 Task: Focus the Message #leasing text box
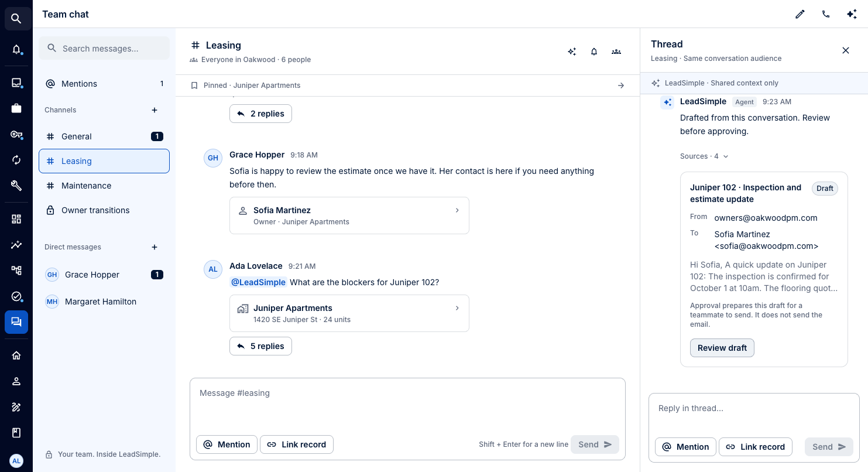point(407,405)
